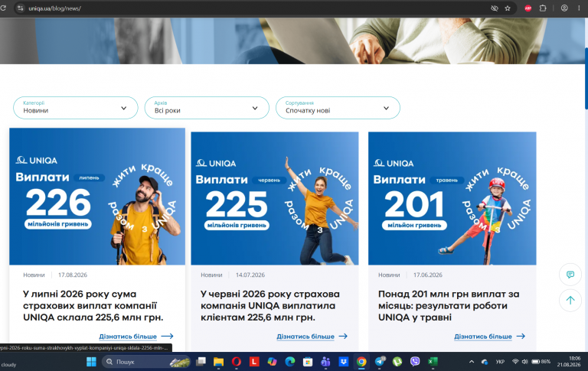
Task: Open the Сортування dropdown showing Спочатку нові
Action: pyautogui.click(x=338, y=108)
